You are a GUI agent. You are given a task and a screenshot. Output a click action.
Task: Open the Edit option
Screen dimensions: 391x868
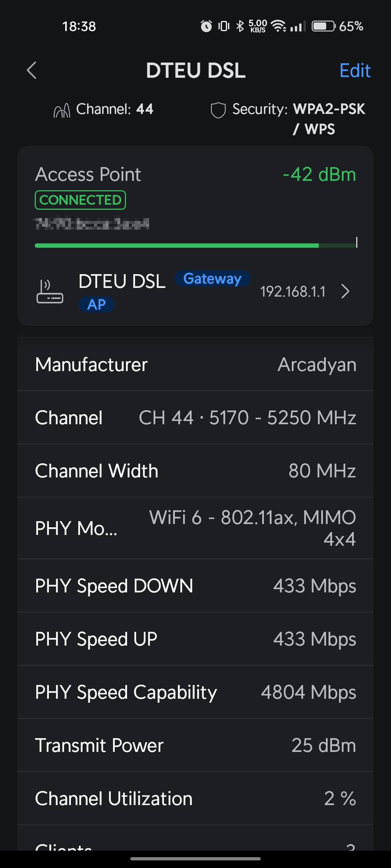[355, 71]
